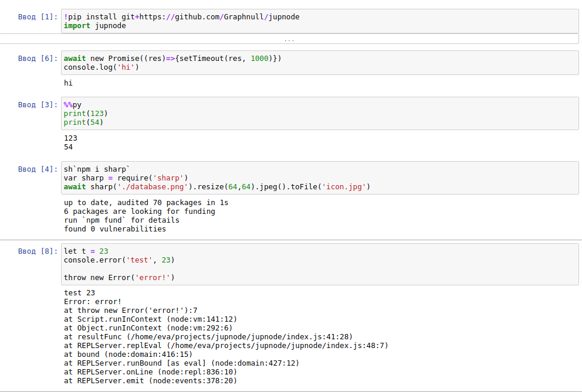Click the 'at resultFunc' index.js:41:28 trace line
This screenshot has width=582, height=392.
tap(208, 337)
